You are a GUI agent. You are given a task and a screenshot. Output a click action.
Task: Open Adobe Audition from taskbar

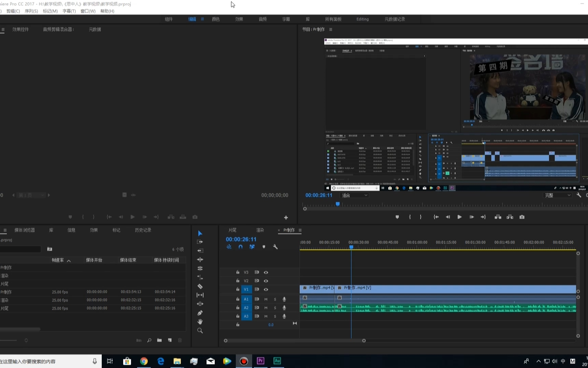click(x=277, y=361)
